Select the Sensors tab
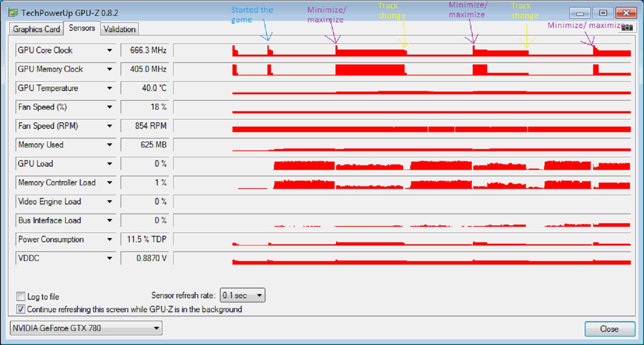This screenshot has width=644, height=345. coord(82,28)
